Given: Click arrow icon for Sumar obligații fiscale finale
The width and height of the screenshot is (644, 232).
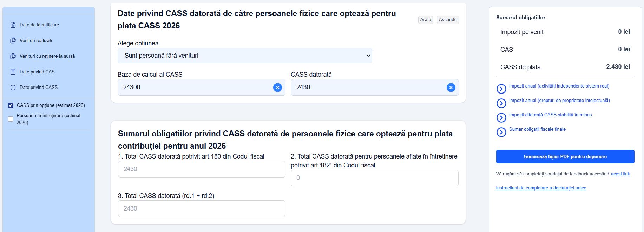Looking at the screenshot, I should tap(501, 132).
